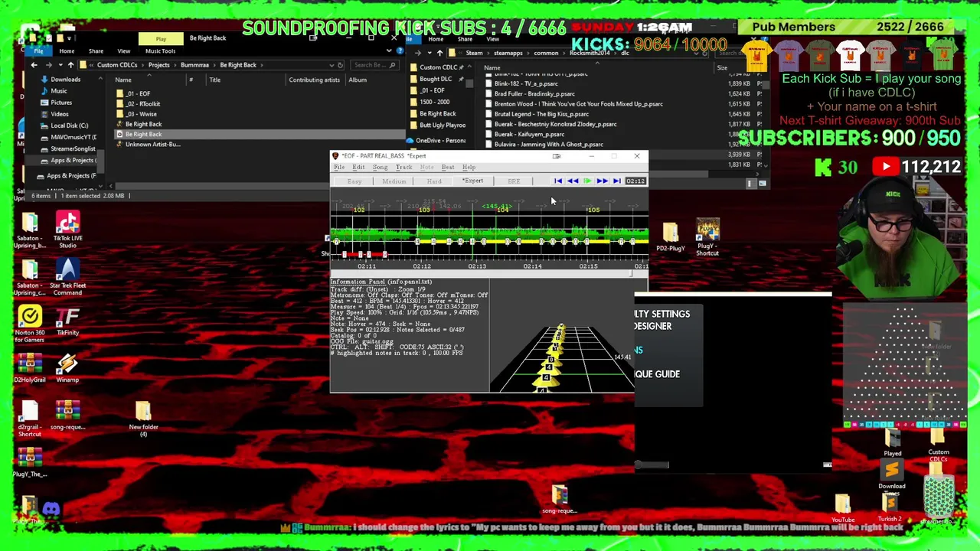
Task: Open PD2-PlugY folder on desktop
Action: pos(670,237)
